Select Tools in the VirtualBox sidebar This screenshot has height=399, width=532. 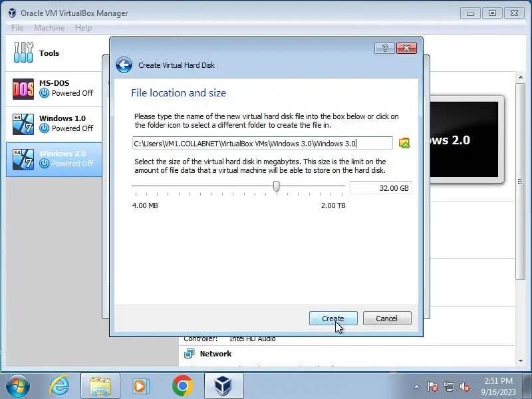(x=55, y=53)
